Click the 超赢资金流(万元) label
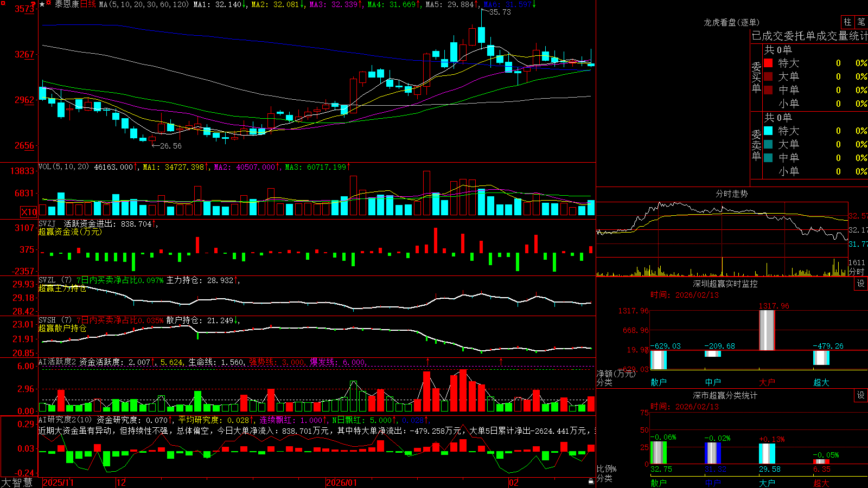The image size is (868, 488). tap(70, 232)
